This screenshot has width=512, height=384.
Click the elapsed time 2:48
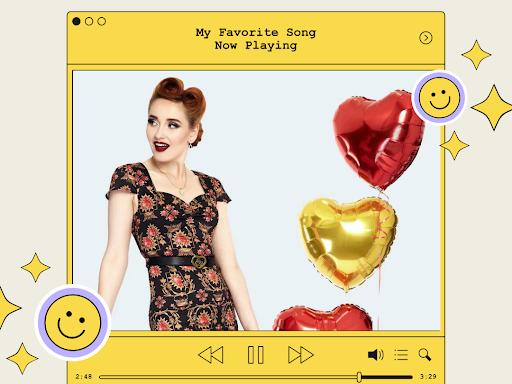click(83, 377)
